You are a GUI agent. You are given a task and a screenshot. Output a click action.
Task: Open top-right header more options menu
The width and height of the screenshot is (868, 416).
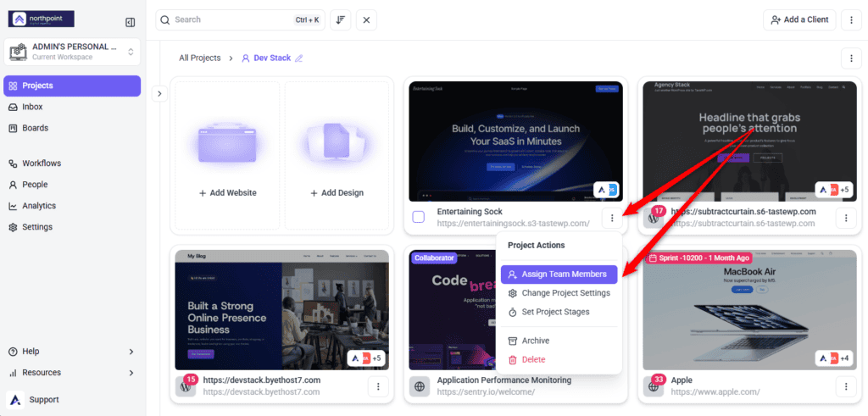851,20
